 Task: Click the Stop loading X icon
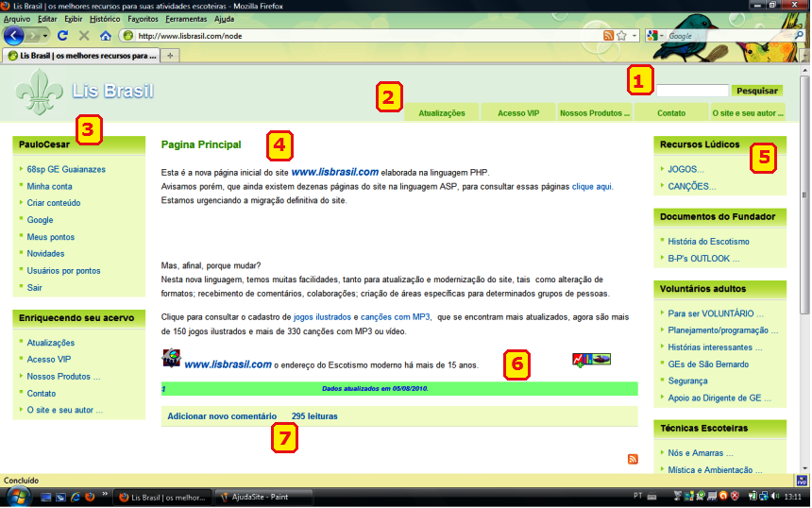pos(84,36)
